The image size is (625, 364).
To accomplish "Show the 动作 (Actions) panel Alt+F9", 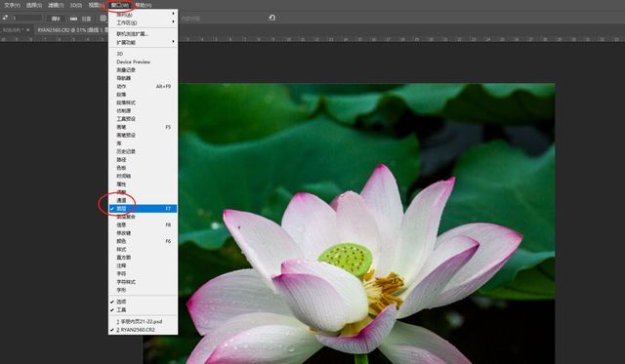I will (x=144, y=86).
